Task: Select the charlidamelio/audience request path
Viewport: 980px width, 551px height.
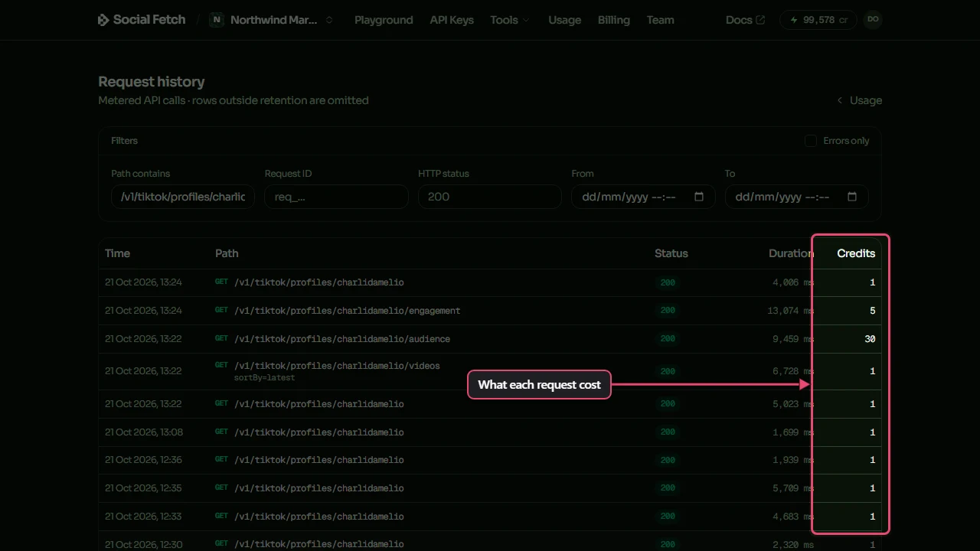Action: pyautogui.click(x=342, y=339)
